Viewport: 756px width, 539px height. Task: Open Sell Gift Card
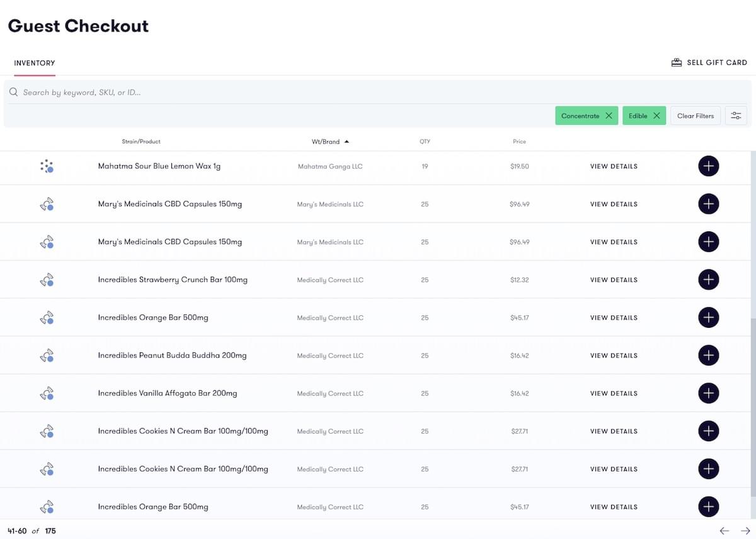pos(709,63)
